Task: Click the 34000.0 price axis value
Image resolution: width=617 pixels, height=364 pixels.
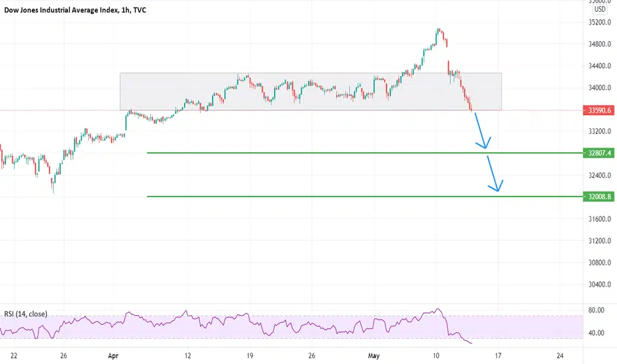Action: tap(600, 88)
